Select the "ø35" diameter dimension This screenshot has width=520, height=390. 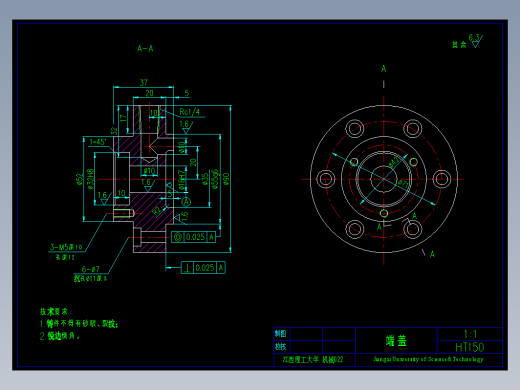pos(204,179)
